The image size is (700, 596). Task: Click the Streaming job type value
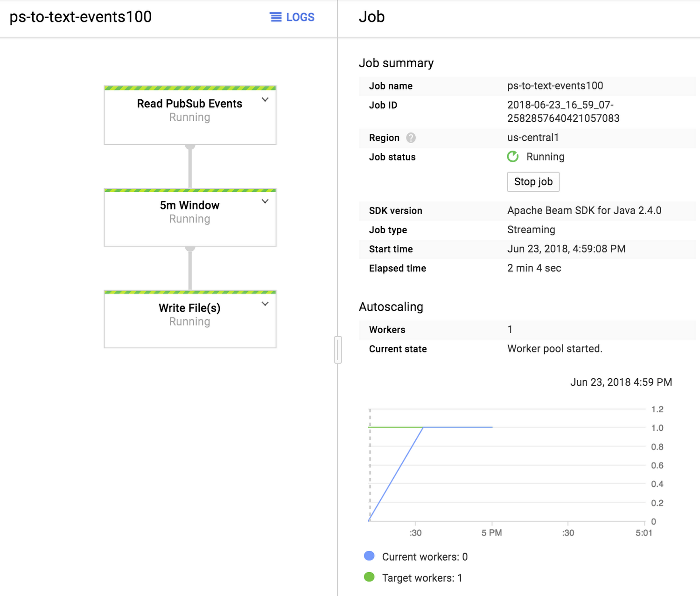(531, 229)
